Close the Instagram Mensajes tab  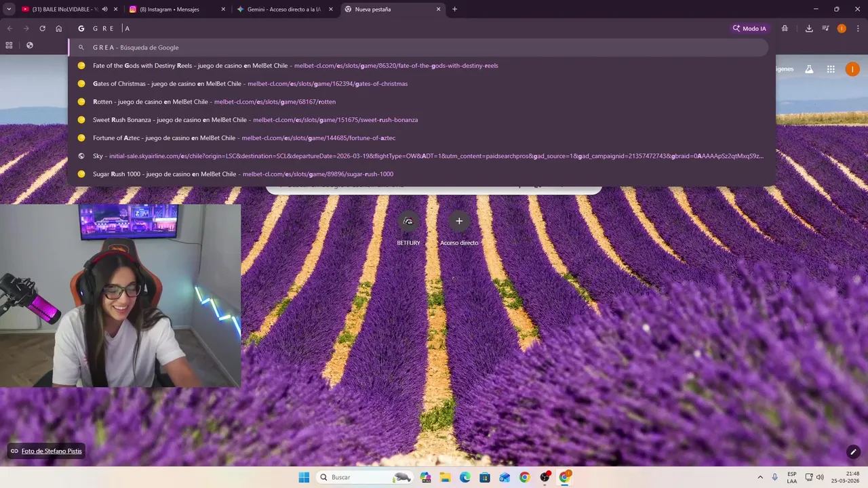click(223, 9)
